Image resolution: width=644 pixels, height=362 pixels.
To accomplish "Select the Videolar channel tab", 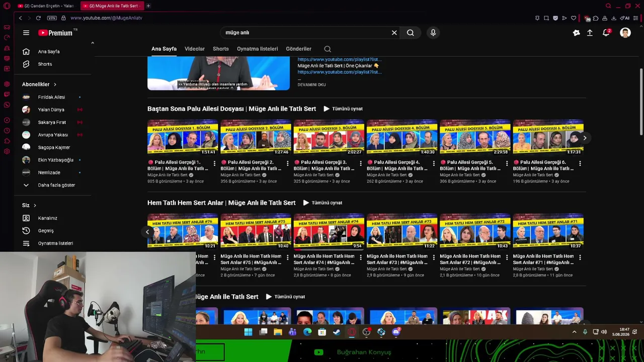I will click(195, 49).
